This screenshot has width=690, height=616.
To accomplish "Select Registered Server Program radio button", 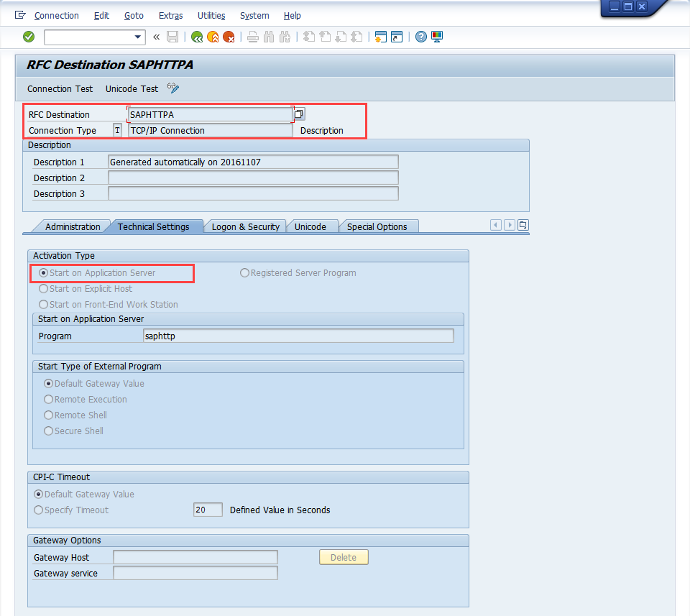I will click(x=244, y=273).
